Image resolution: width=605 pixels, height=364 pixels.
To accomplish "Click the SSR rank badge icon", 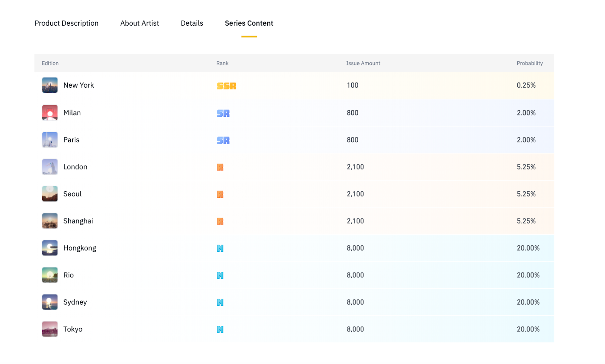I will pyautogui.click(x=226, y=86).
